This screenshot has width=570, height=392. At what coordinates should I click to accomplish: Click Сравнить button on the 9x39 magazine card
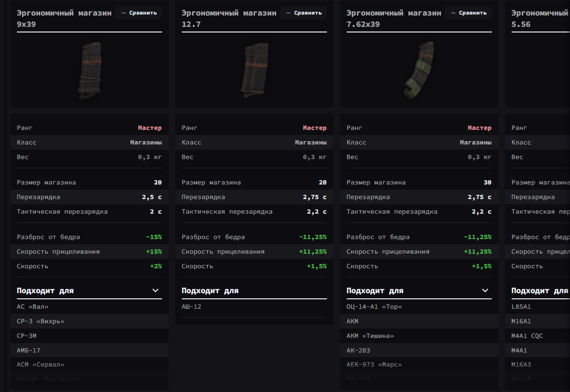138,13
